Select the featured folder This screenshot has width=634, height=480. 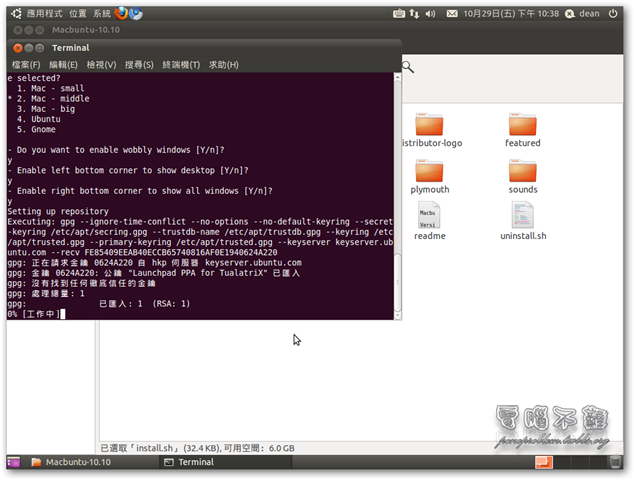522,129
